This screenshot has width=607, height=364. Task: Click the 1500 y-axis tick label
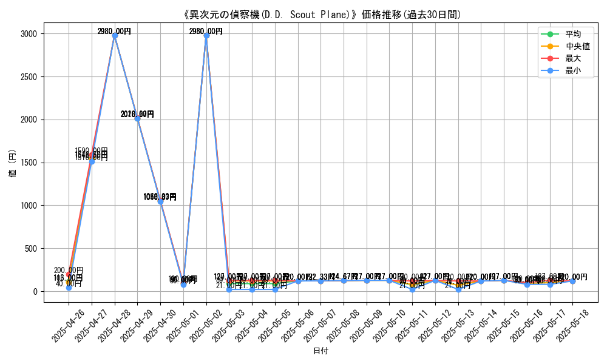[x=29, y=163]
